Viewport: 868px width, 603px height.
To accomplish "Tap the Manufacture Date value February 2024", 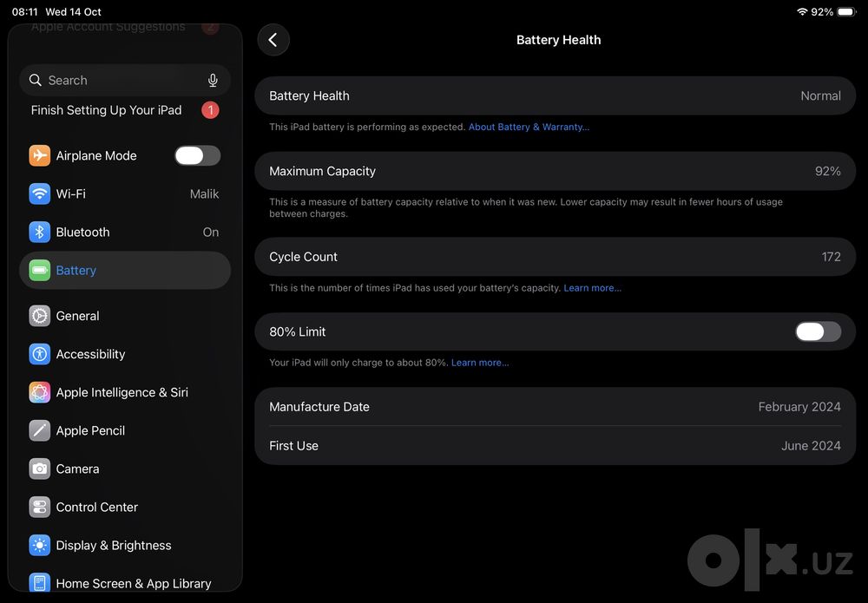I will pos(799,407).
